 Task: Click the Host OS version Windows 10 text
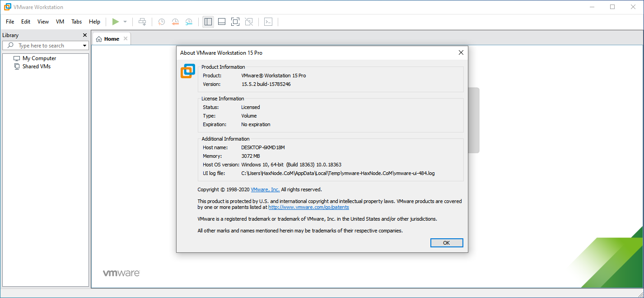pyautogui.click(x=291, y=165)
